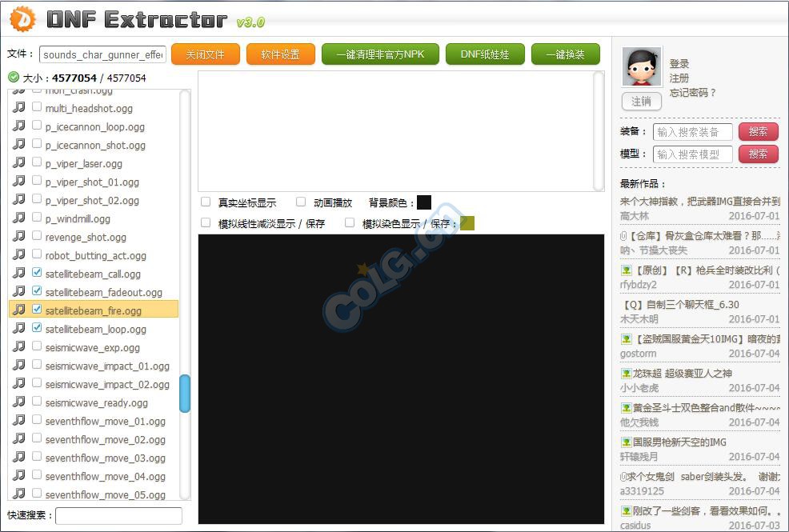
Task: Click 一键清理非官方NPK button
Action: click(380, 54)
